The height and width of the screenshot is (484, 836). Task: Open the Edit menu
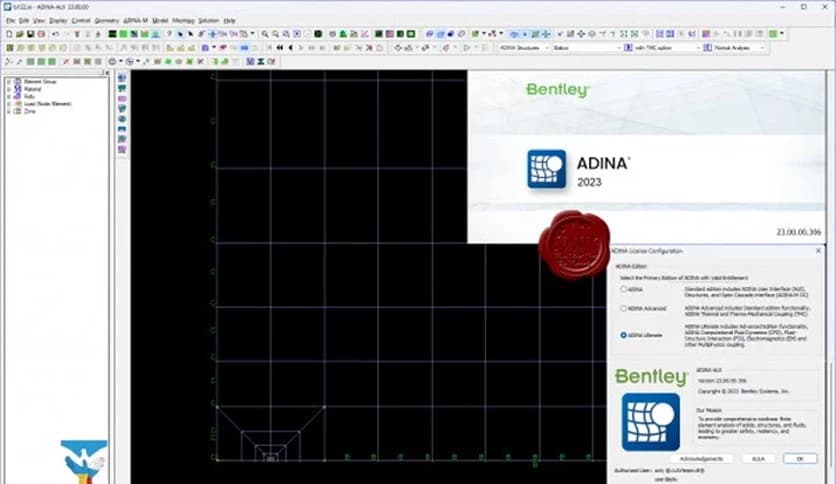[24, 21]
